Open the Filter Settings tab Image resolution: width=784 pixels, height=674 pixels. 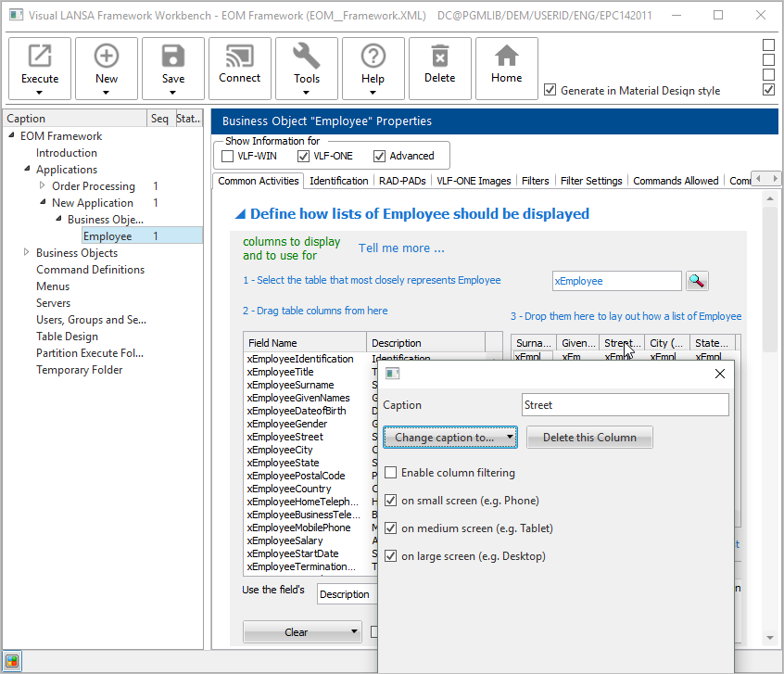tap(591, 181)
